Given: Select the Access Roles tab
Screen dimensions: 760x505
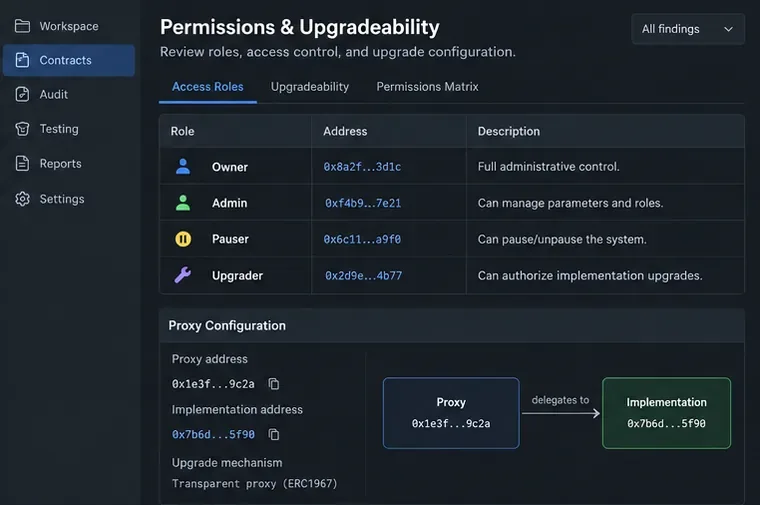Looking at the screenshot, I should [x=207, y=87].
